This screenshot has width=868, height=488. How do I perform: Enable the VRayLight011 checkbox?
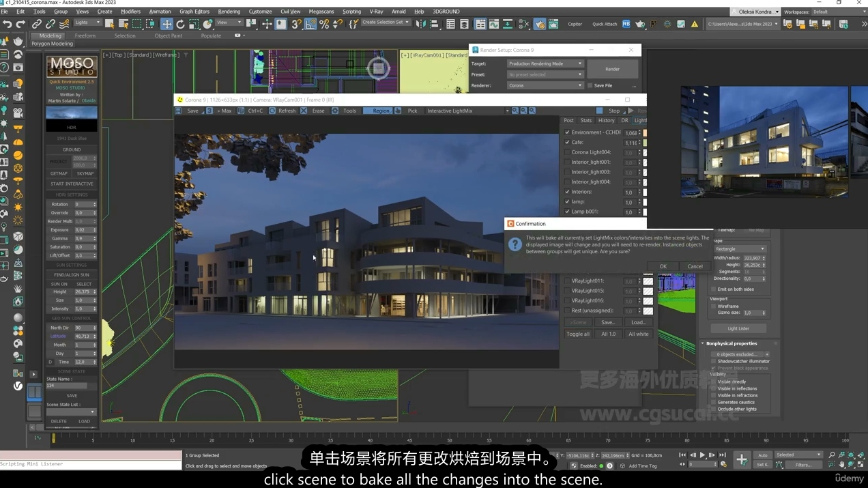point(567,281)
